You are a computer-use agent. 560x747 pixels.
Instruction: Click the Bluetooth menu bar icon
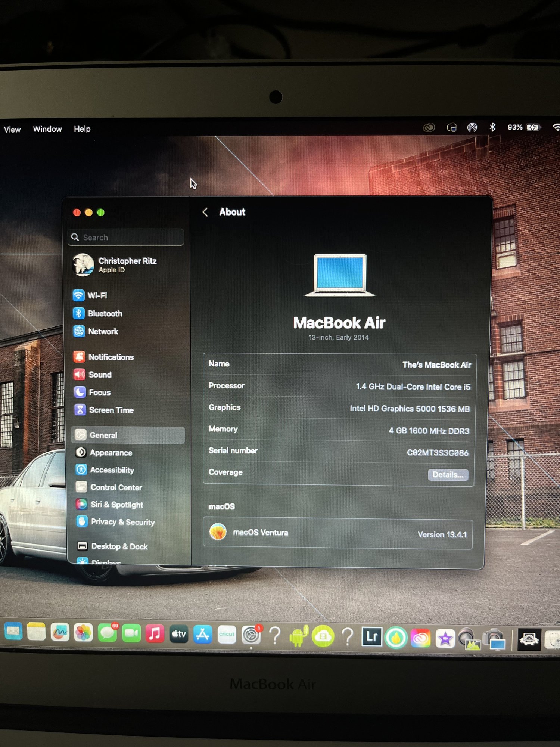[492, 127]
